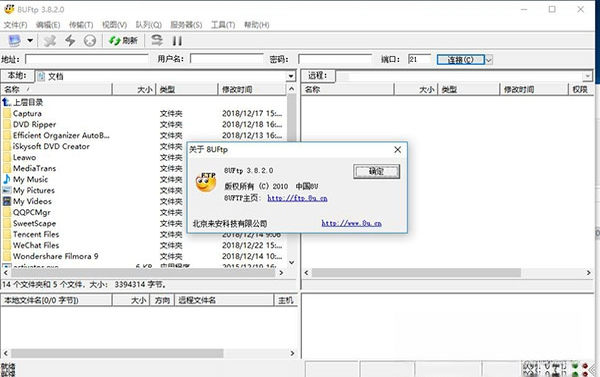Sort remote list by 权限 column
Image resolution: width=600 pixels, height=377 pixels.
[580, 89]
